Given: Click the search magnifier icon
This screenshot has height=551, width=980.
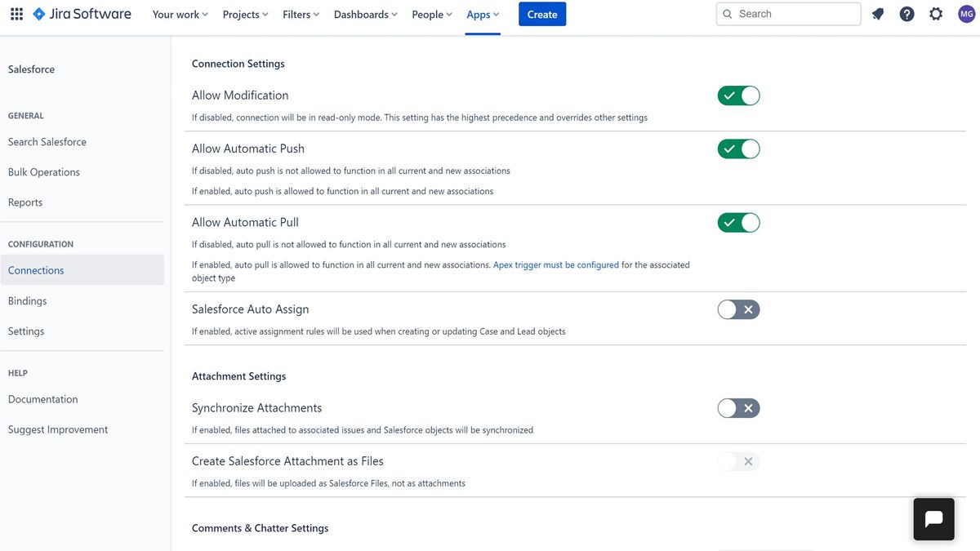Looking at the screenshot, I should [728, 13].
